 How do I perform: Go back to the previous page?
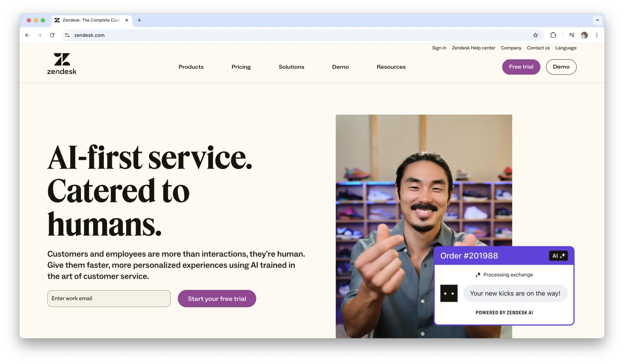point(27,35)
